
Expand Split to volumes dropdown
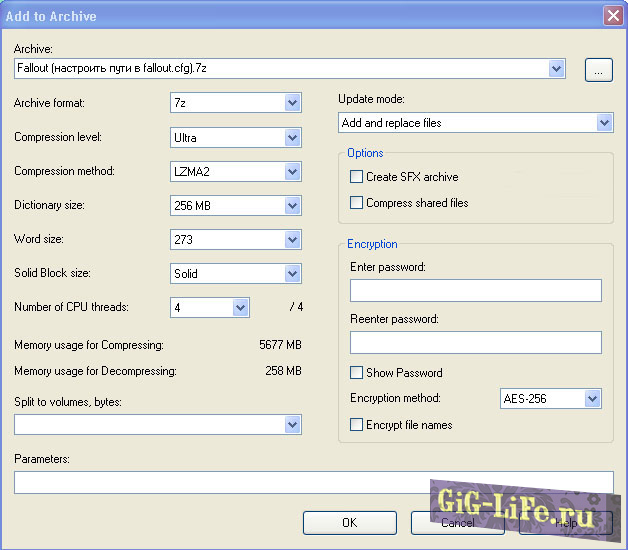292,425
